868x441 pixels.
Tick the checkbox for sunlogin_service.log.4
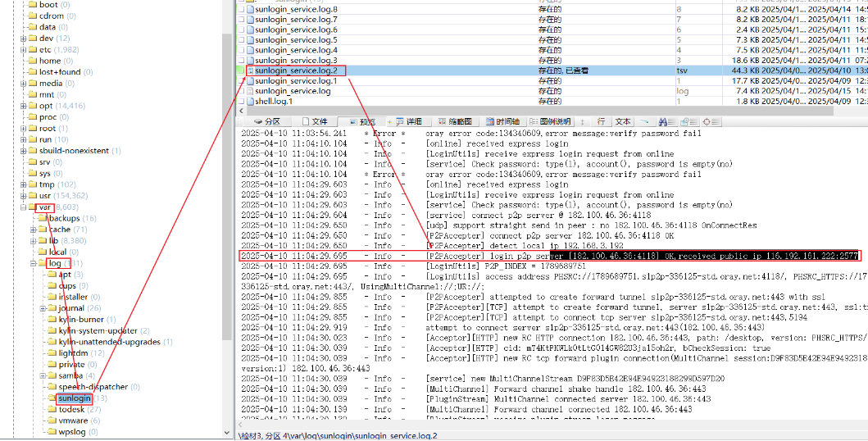(241, 50)
